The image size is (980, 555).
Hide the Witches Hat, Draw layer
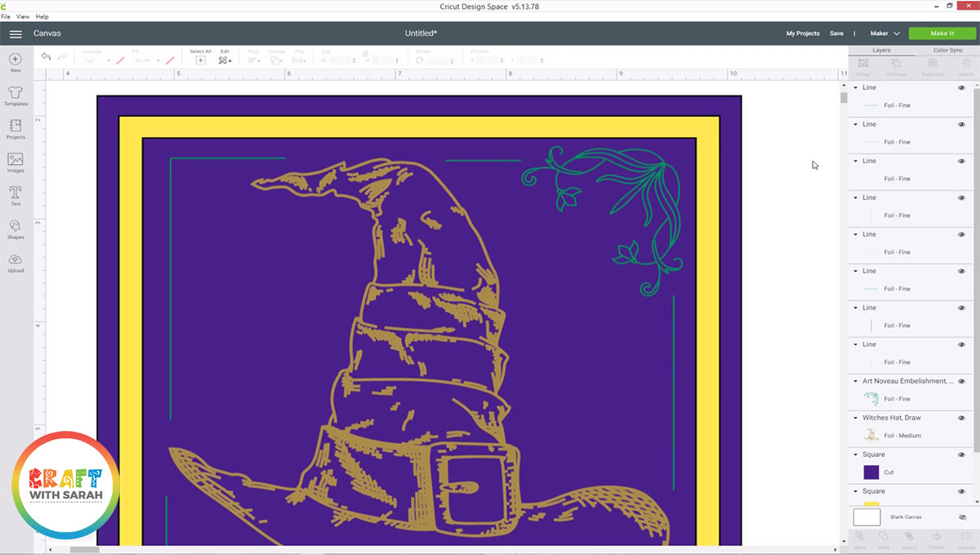coord(961,418)
